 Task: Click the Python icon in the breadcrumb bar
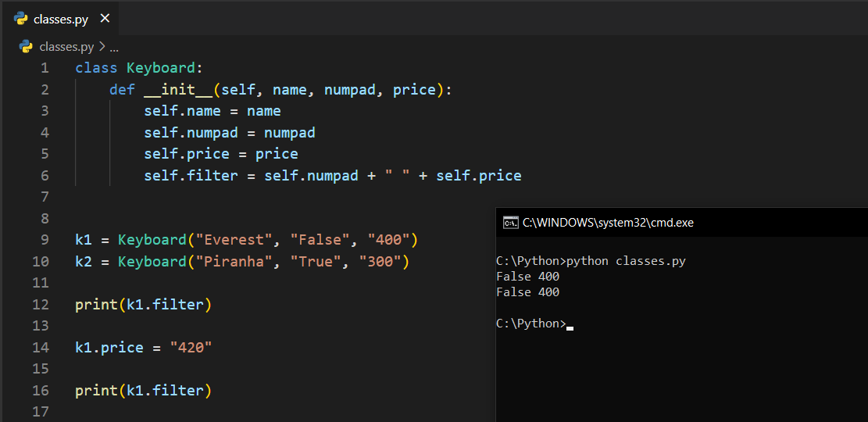coord(26,46)
